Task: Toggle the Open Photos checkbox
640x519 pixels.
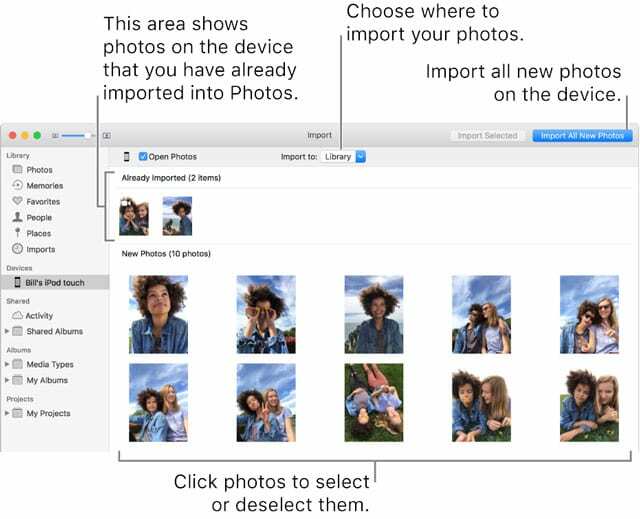Action: [143, 156]
